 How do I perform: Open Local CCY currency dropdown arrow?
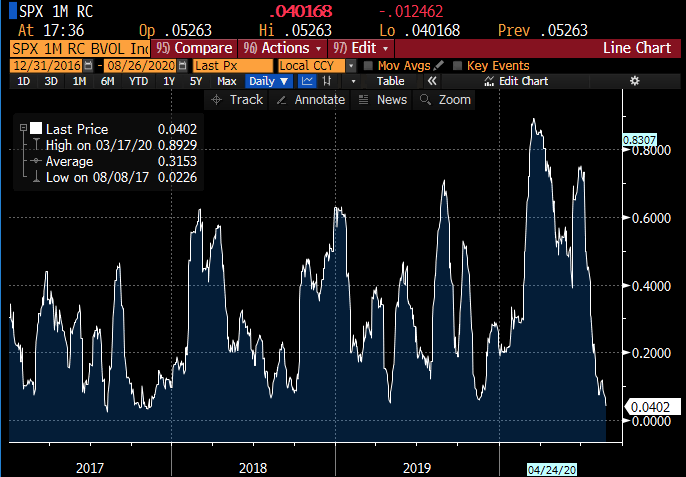tap(351, 66)
